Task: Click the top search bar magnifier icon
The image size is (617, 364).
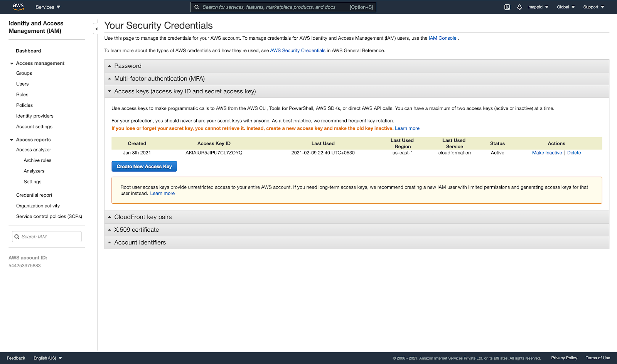Action: 197,7
